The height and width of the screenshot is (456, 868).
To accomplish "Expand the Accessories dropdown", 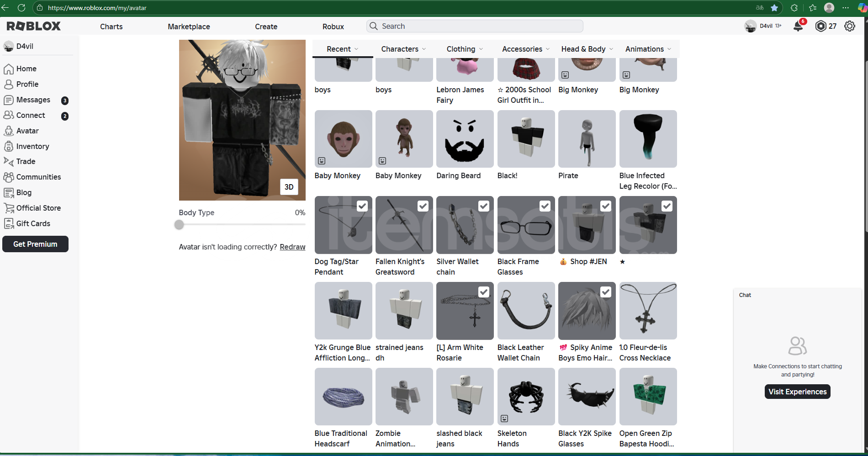I will [x=526, y=49].
